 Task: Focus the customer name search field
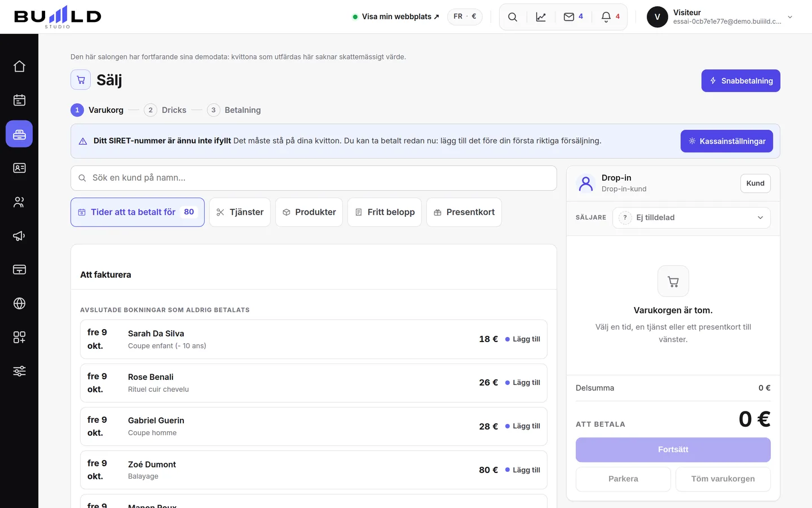314,178
